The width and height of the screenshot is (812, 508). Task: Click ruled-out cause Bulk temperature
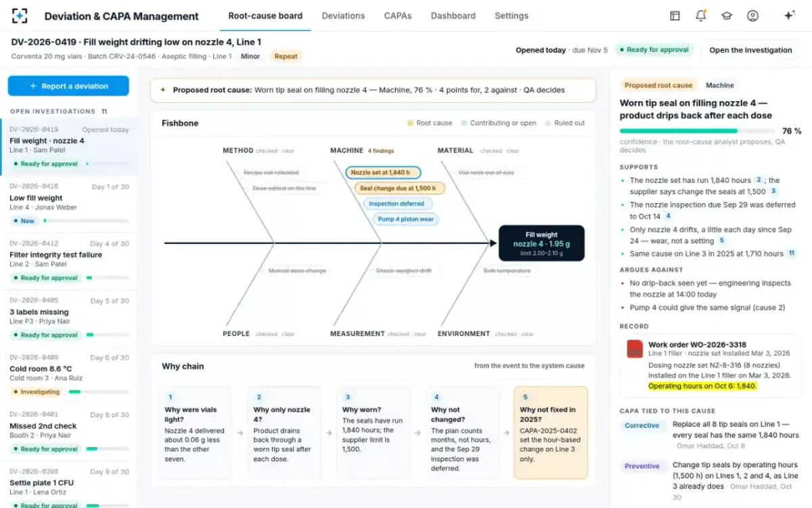pyautogui.click(x=507, y=270)
